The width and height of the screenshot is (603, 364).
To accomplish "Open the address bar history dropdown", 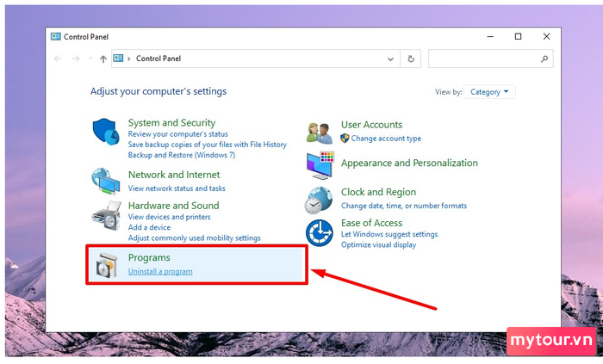I will click(390, 59).
